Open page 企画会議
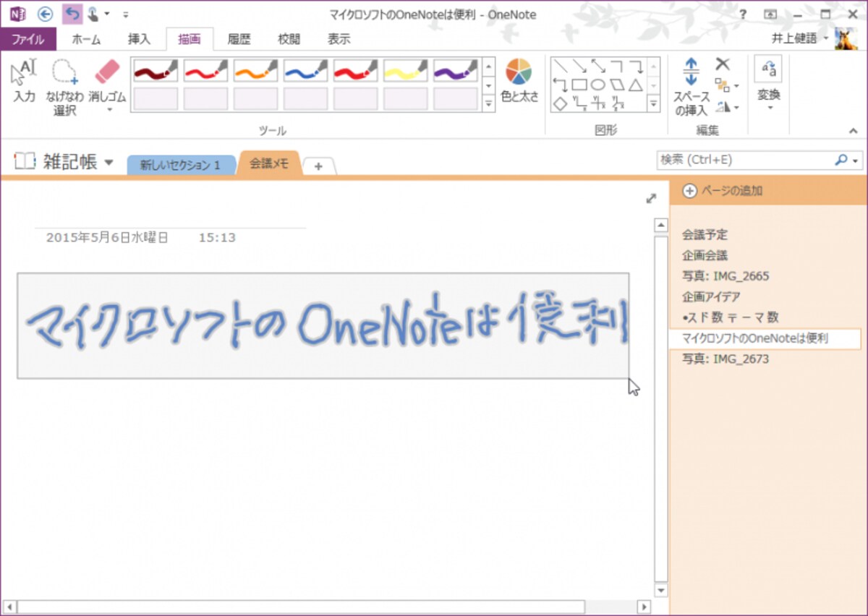The image size is (868, 616). [705, 255]
